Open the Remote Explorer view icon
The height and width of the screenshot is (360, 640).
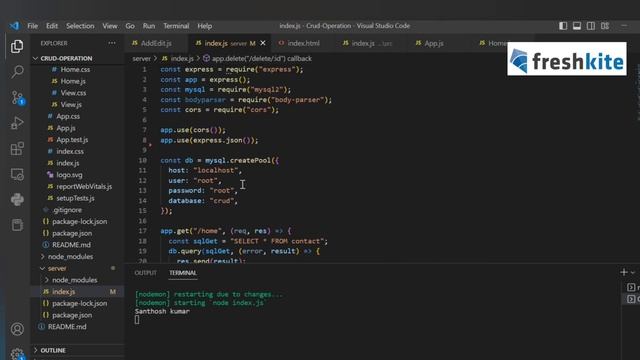pyautogui.click(x=17, y=174)
